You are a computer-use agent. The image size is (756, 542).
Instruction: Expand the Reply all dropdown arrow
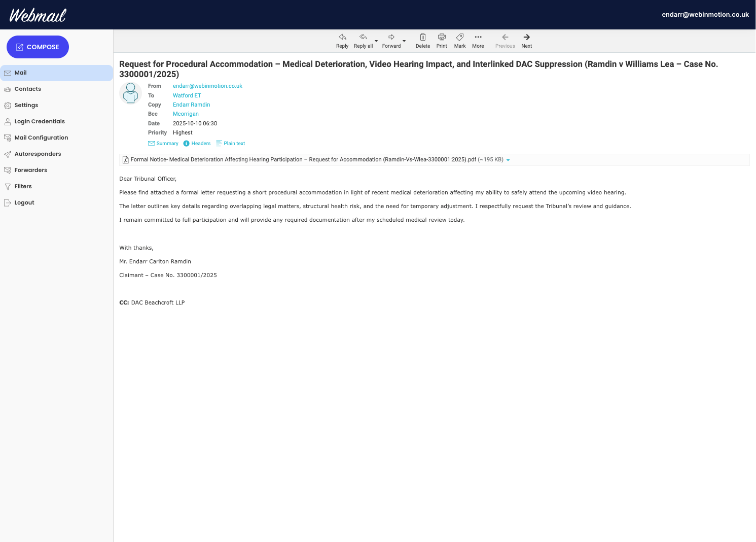tap(376, 42)
